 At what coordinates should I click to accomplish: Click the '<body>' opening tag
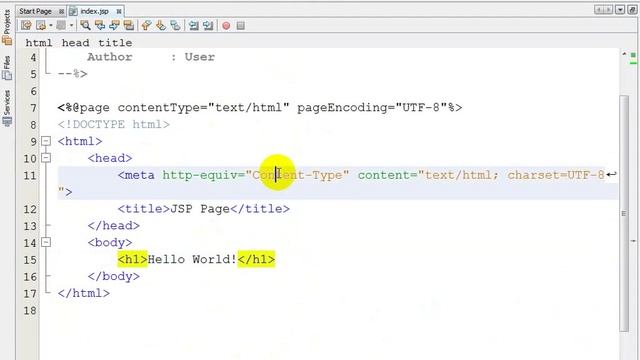110,242
